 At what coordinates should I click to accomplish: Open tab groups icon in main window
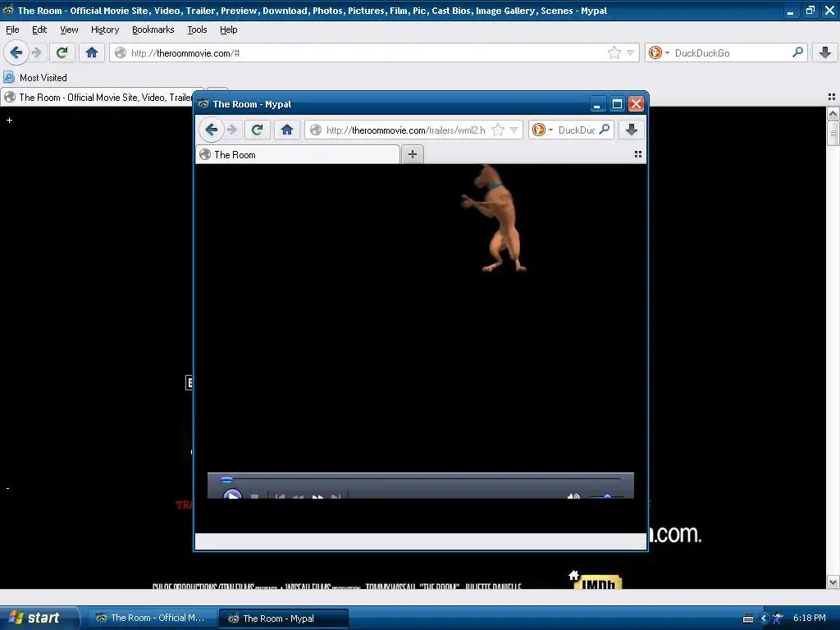click(832, 97)
